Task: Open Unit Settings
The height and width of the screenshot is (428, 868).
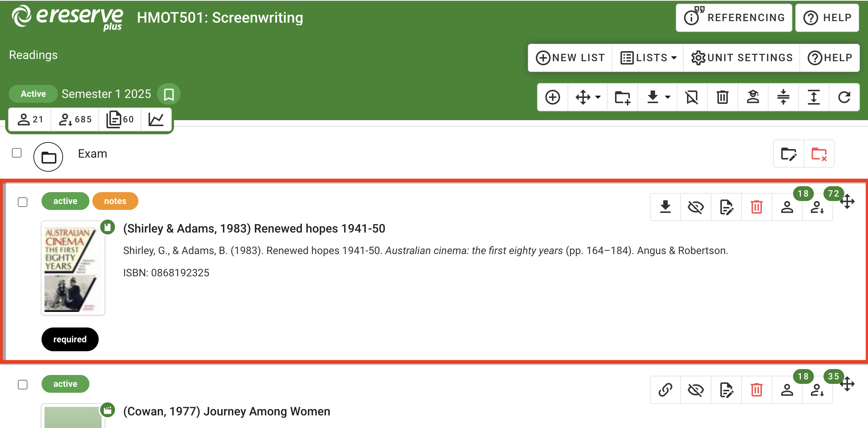Action: [742, 58]
